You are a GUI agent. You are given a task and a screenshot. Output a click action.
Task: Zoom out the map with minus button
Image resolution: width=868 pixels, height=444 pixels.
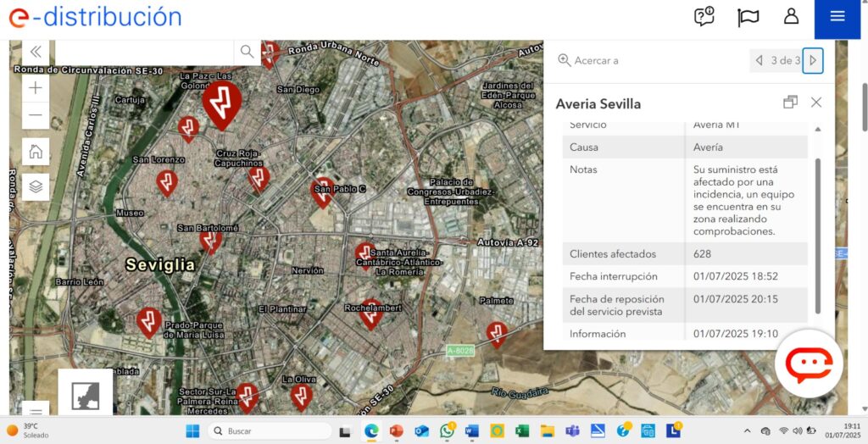[36, 115]
